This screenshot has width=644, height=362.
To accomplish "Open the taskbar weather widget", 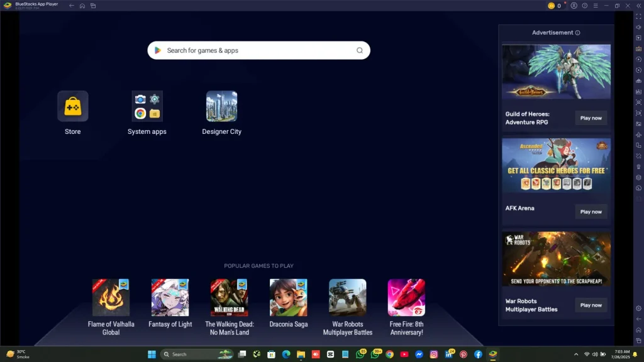I will point(18,354).
